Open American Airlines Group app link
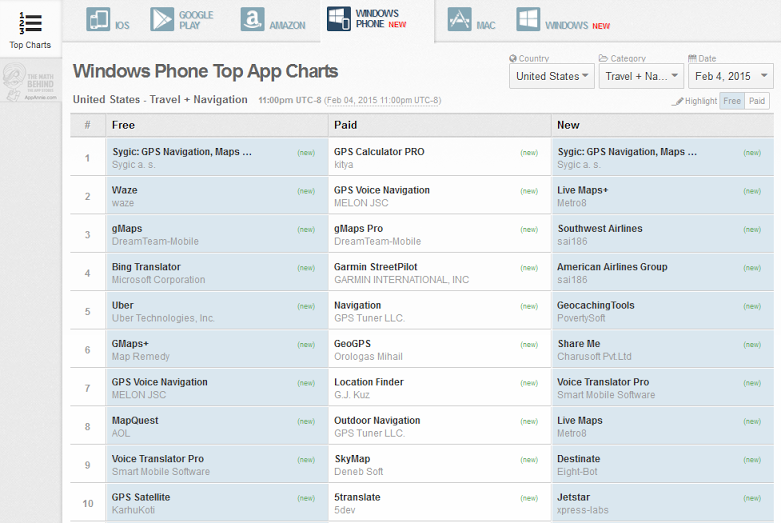The image size is (781, 523). 612,267
